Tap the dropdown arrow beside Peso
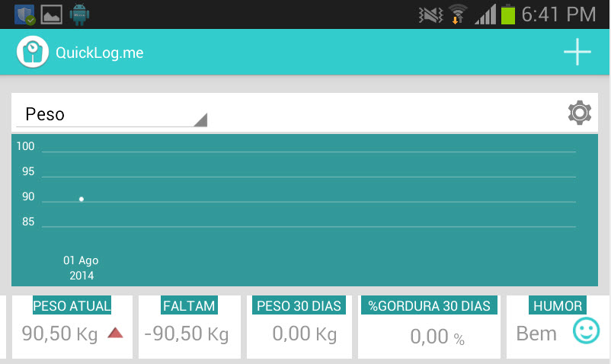This screenshot has width=611, height=364. [x=200, y=120]
